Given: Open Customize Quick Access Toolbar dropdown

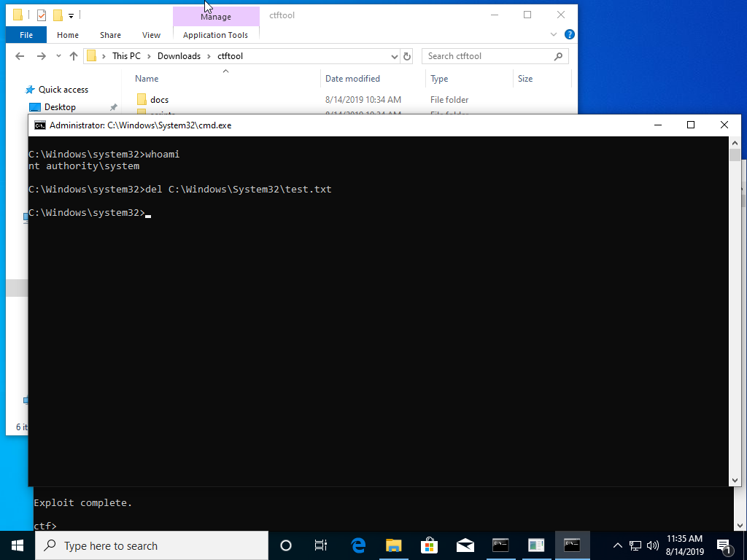Looking at the screenshot, I should [x=71, y=16].
